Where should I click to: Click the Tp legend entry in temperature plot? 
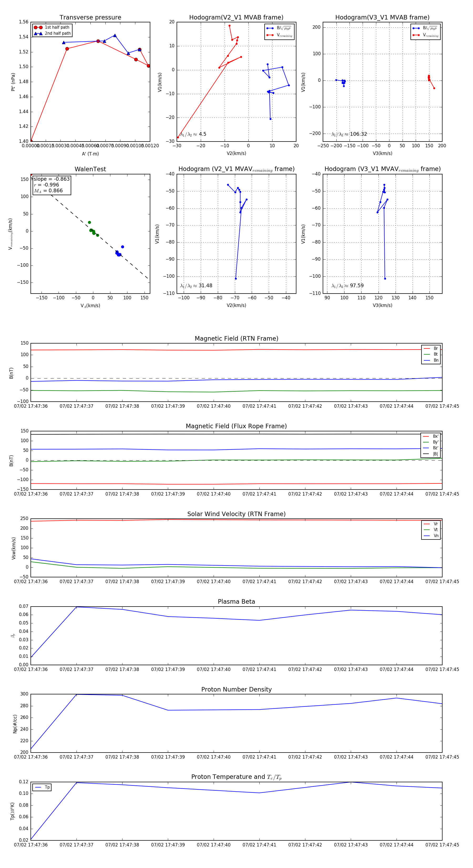(42, 787)
